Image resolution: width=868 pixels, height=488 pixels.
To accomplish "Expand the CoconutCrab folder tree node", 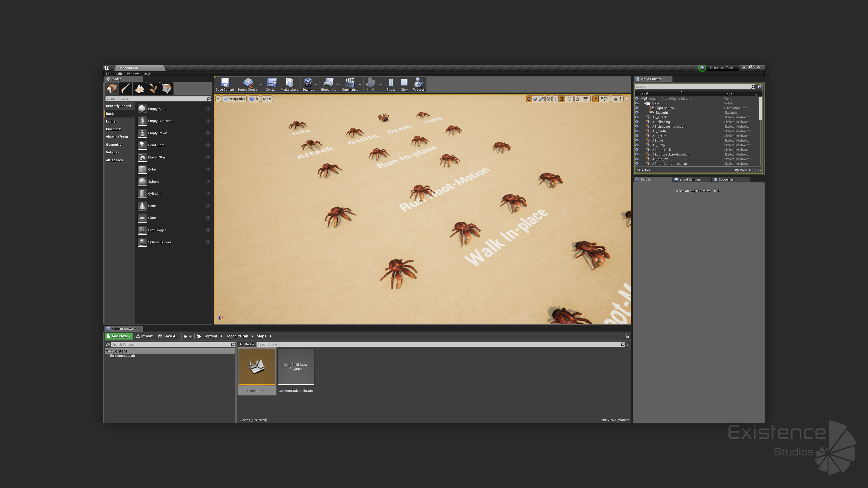I will tap(108, 356).
